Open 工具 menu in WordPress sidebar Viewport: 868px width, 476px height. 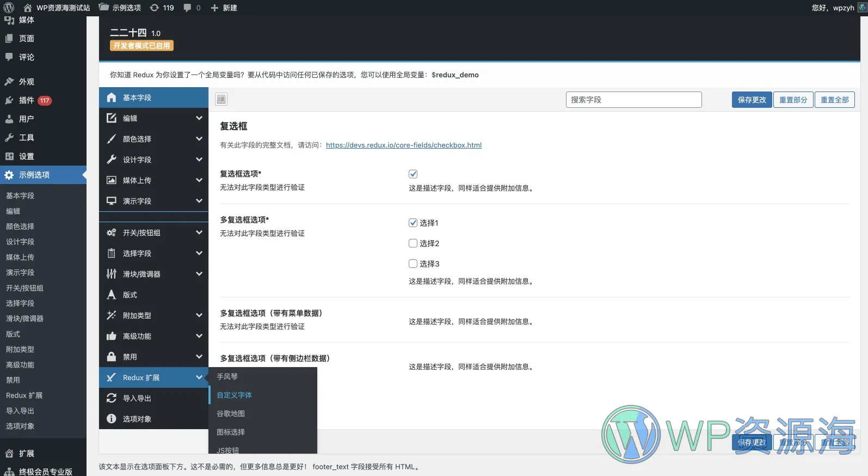(x=43, y=138)
